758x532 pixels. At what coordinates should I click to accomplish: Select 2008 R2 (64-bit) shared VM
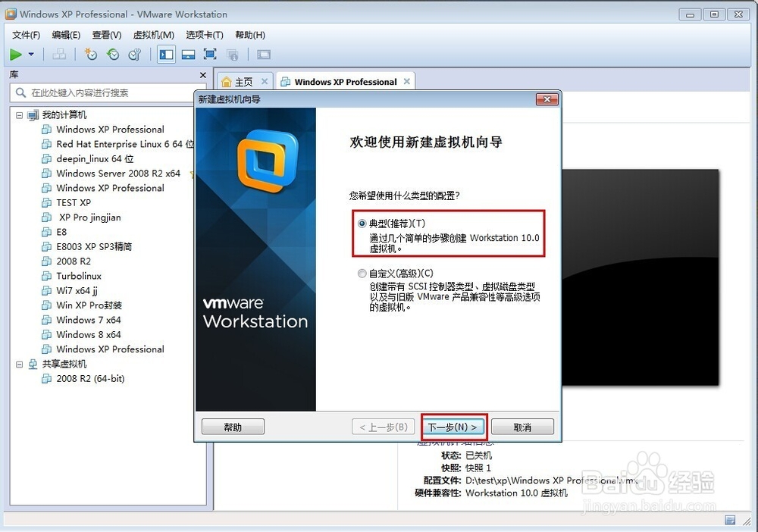[x=90, y=379]
